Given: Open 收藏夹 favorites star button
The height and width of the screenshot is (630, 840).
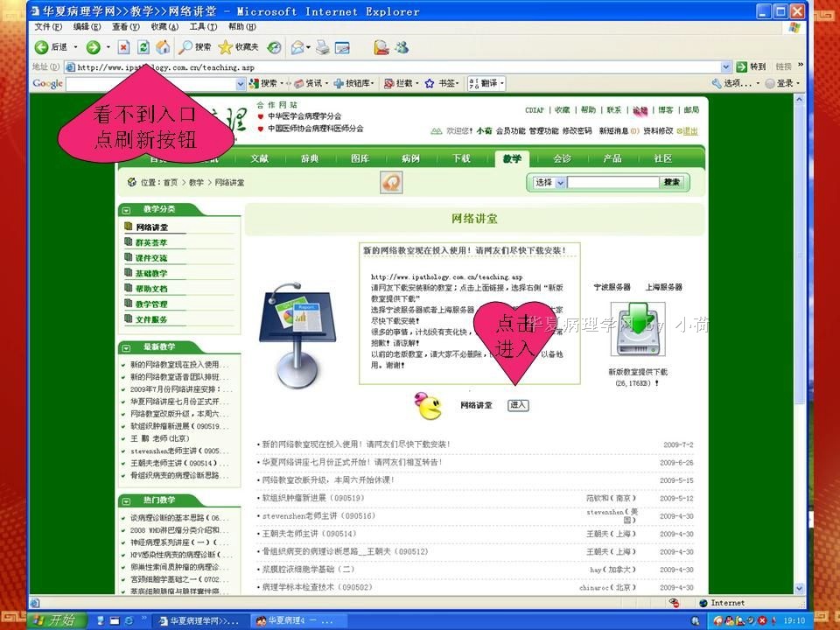Looking at the screenshot, I should click(239, 47).
